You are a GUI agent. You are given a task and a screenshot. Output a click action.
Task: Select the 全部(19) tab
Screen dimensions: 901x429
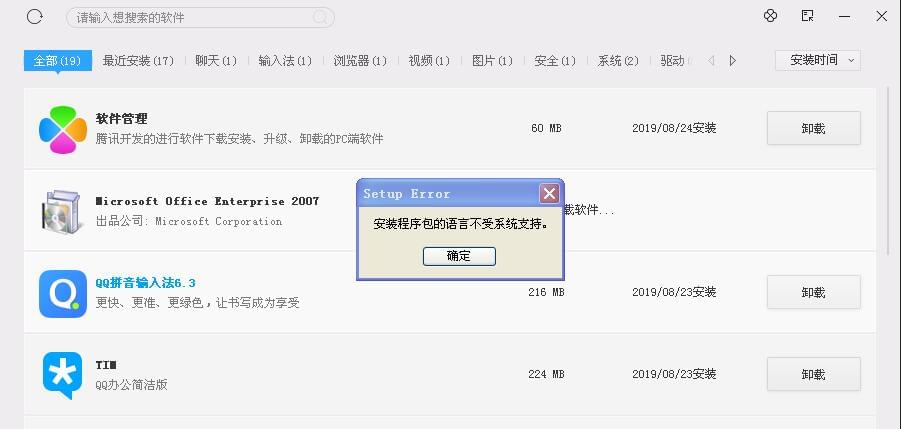(57, 60)
